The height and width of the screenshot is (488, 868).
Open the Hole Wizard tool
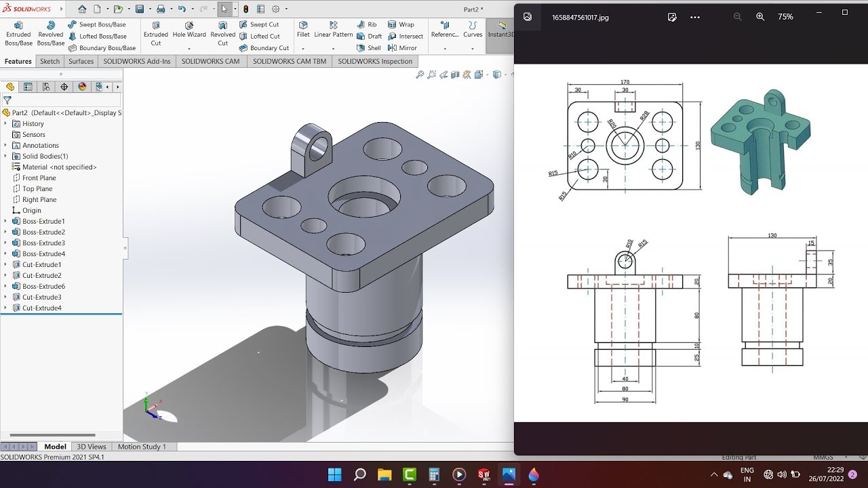pyautogui.click(x=189, y=30)
